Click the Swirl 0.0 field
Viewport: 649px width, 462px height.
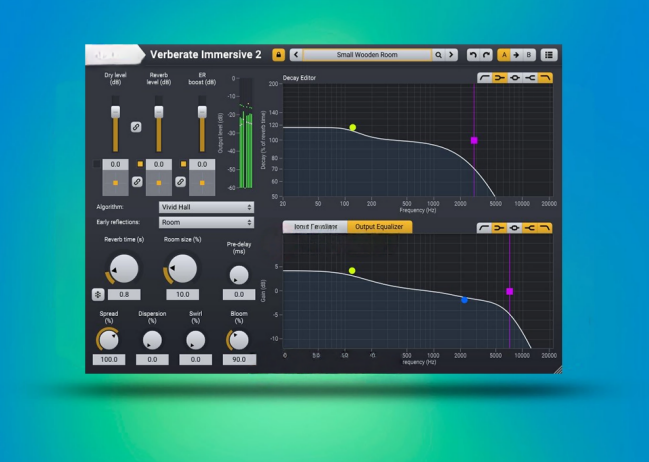tap(195, 359)
